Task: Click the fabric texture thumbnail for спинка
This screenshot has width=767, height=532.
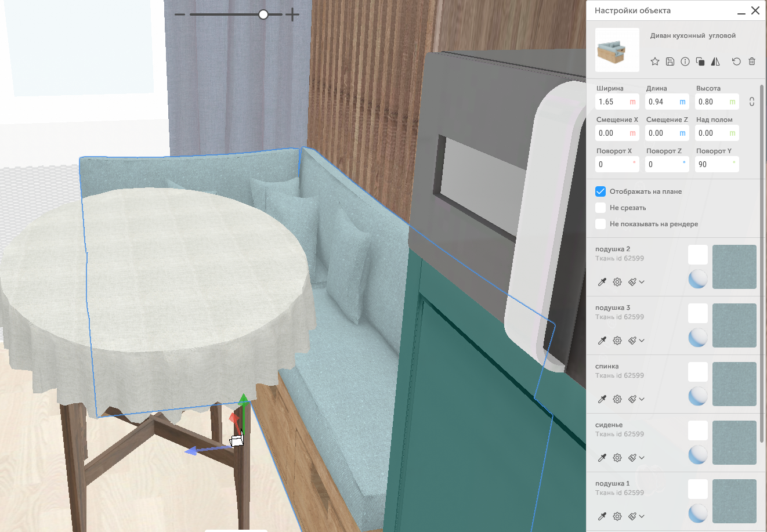Action: point(735,384)
